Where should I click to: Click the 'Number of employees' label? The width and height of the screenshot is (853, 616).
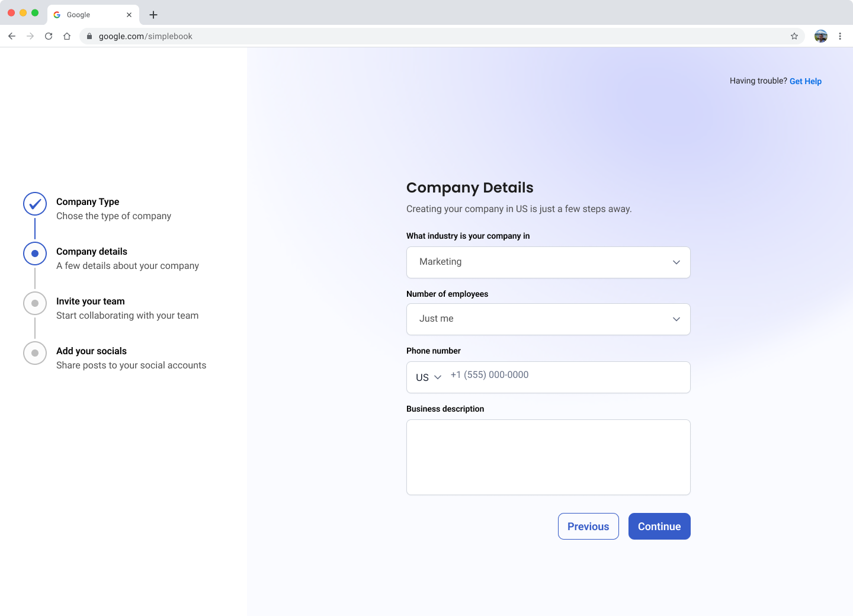(x=447, y=294)
